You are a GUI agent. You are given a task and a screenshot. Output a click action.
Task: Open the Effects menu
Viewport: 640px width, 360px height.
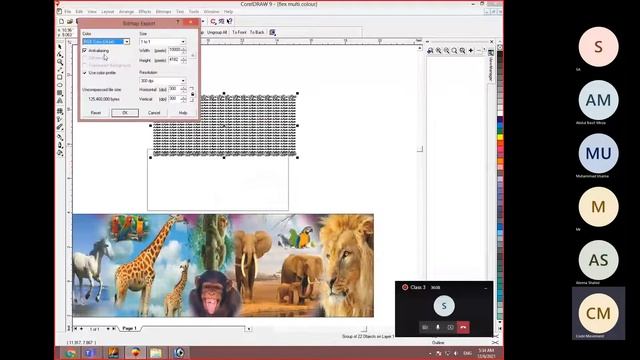tap(145, 12)
